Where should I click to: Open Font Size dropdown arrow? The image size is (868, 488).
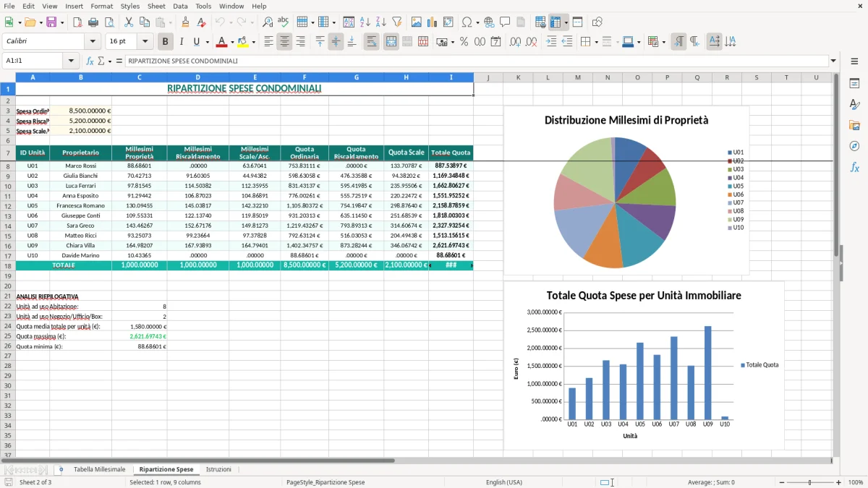click(x=145, y=42)
